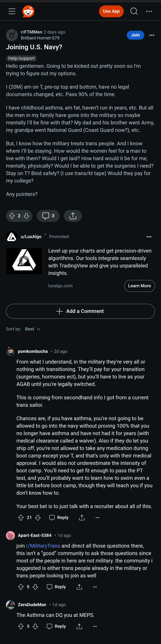
Task: Click Add a Comment field
Action: tap(80, 311)
